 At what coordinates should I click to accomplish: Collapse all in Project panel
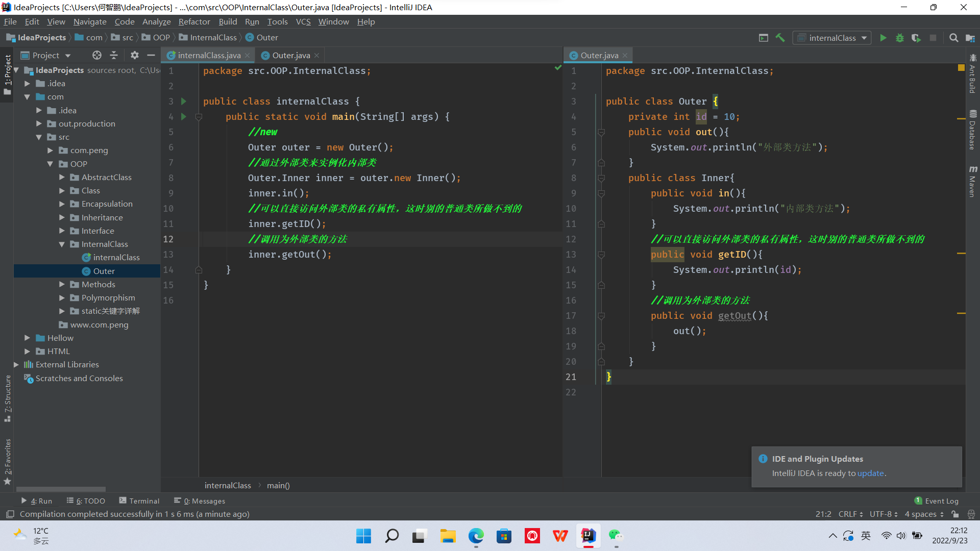114,55
